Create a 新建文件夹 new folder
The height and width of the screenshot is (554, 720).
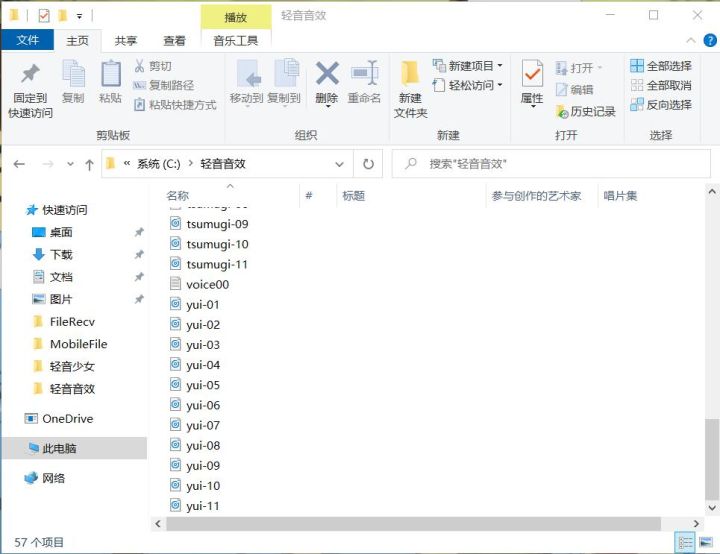pyautogui.click(x=410, y=90)
